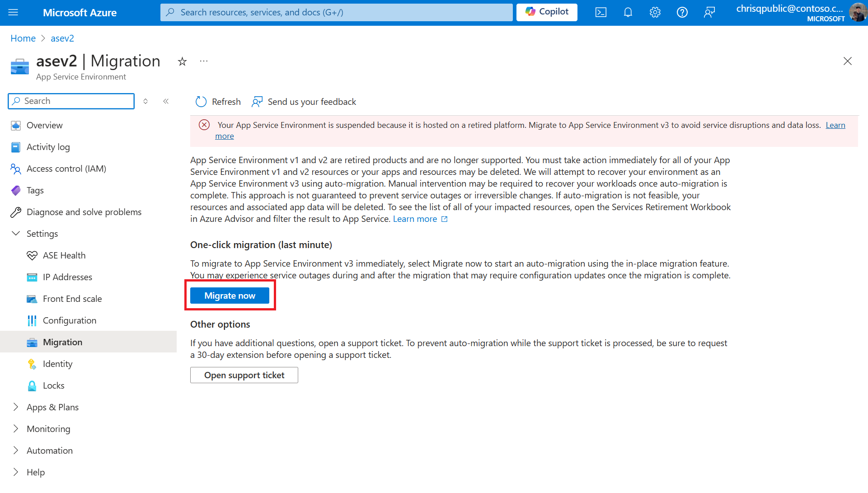This screenshot has height=493, width=868.
Task: Select the Activity log menu item
Action: pos(48,147)
